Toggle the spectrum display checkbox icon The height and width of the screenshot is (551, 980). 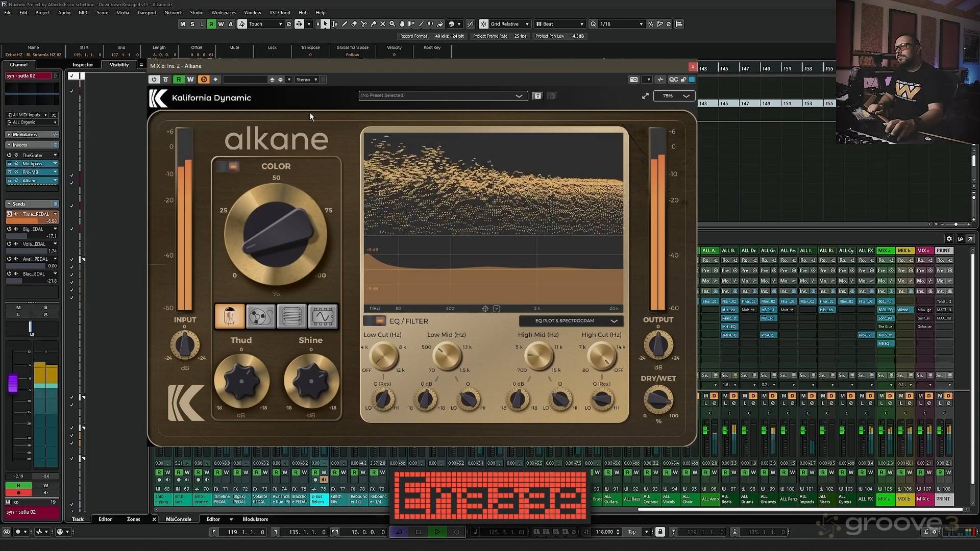497,309
